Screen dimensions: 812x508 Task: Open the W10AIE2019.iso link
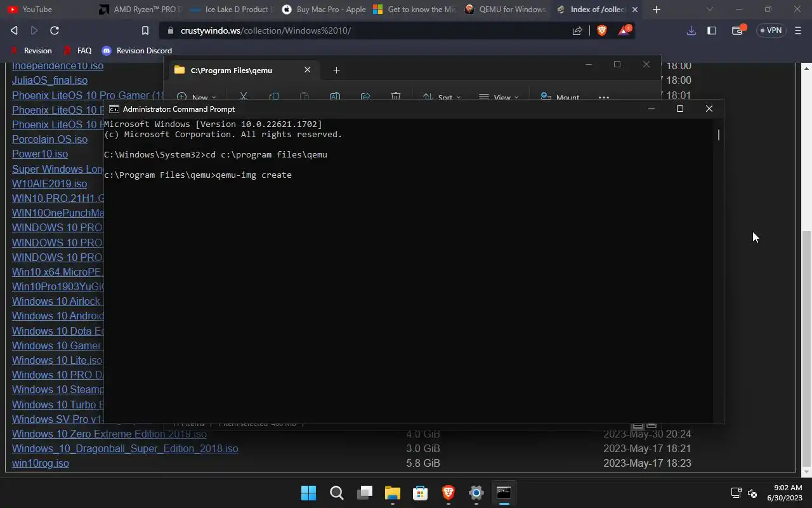[x=49, y=184]
